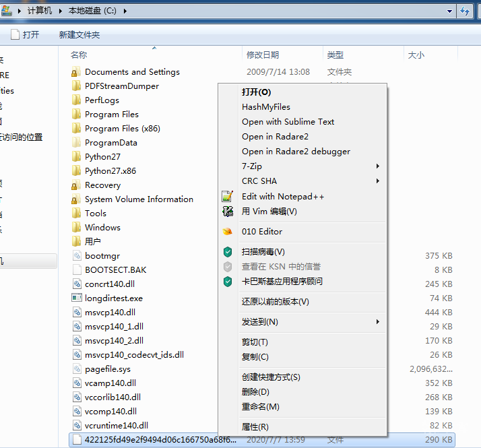Sort by the 大小 column header
481x448 pixels.
click(416, 55)
